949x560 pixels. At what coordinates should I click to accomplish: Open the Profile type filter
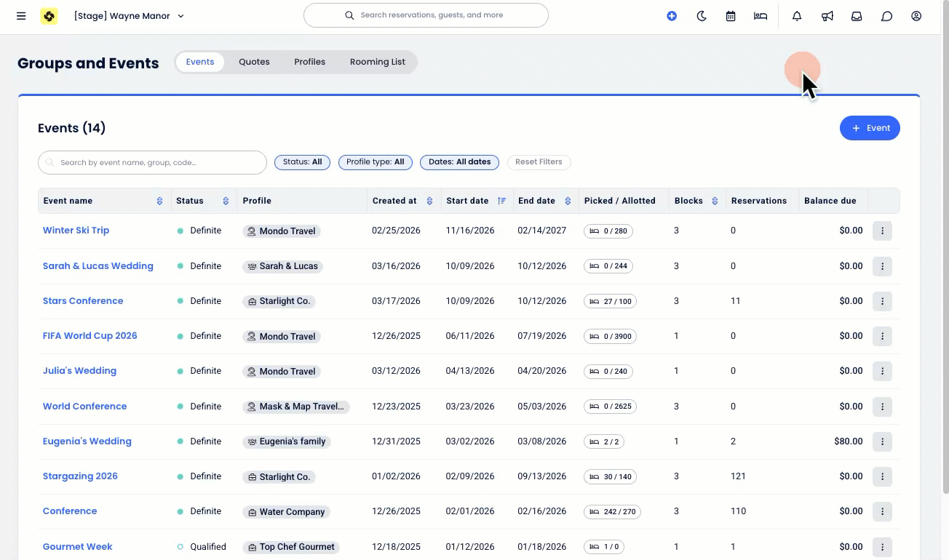pyautogui.click(x=375, y=162)
